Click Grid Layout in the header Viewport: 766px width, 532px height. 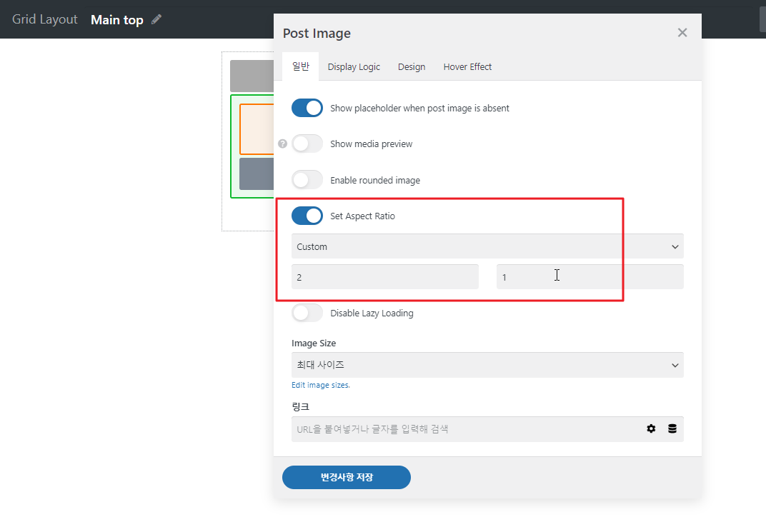(x=45, y=19)
